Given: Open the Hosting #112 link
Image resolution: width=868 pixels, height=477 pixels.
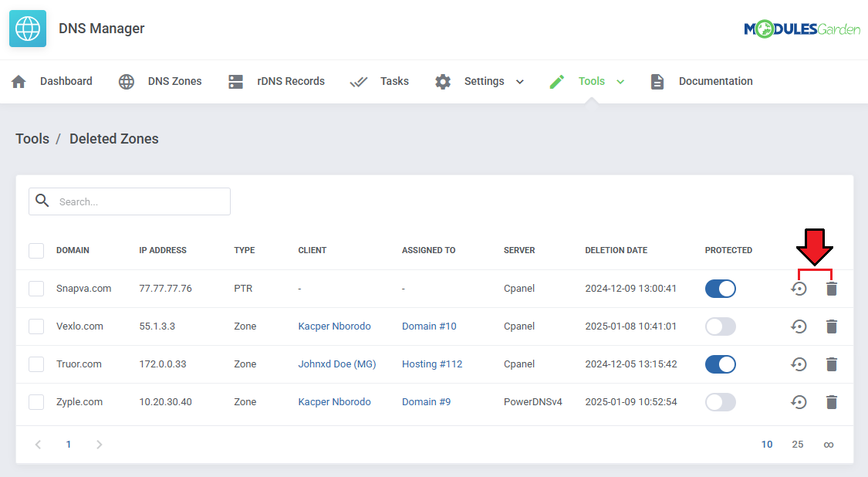Looking at the screenshot, I should tap(432, 364).
